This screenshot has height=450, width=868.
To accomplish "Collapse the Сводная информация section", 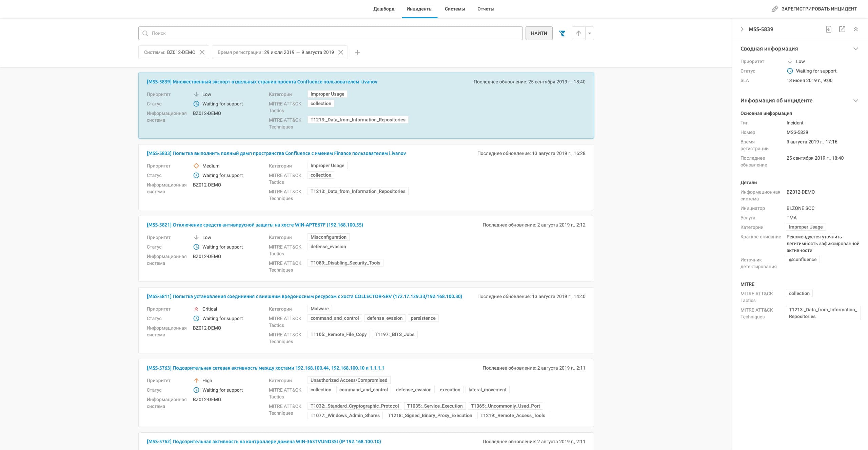I will coord(855,48).
